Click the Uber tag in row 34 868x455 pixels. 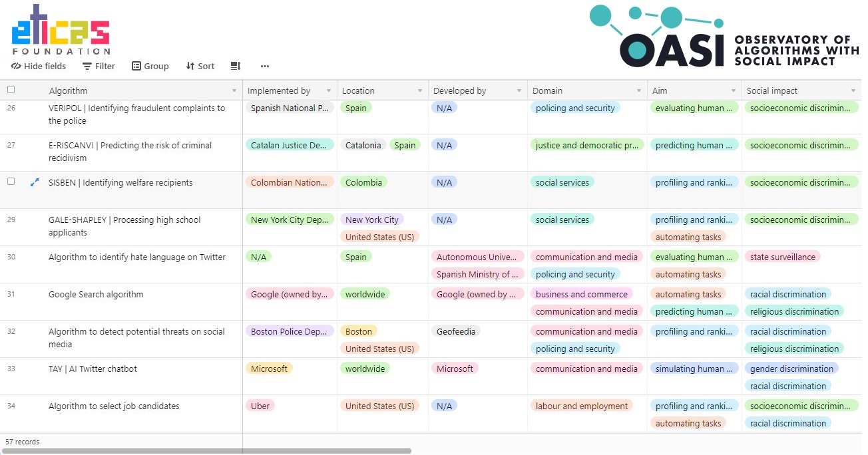260,406
